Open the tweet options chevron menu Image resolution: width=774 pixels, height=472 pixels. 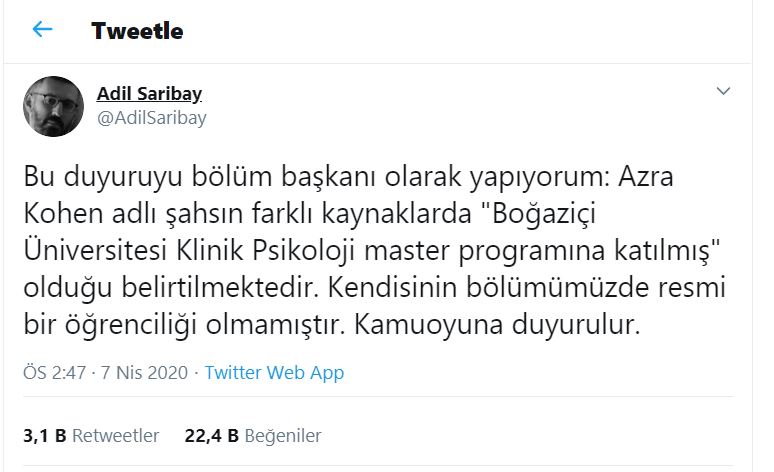click(724, 92)
